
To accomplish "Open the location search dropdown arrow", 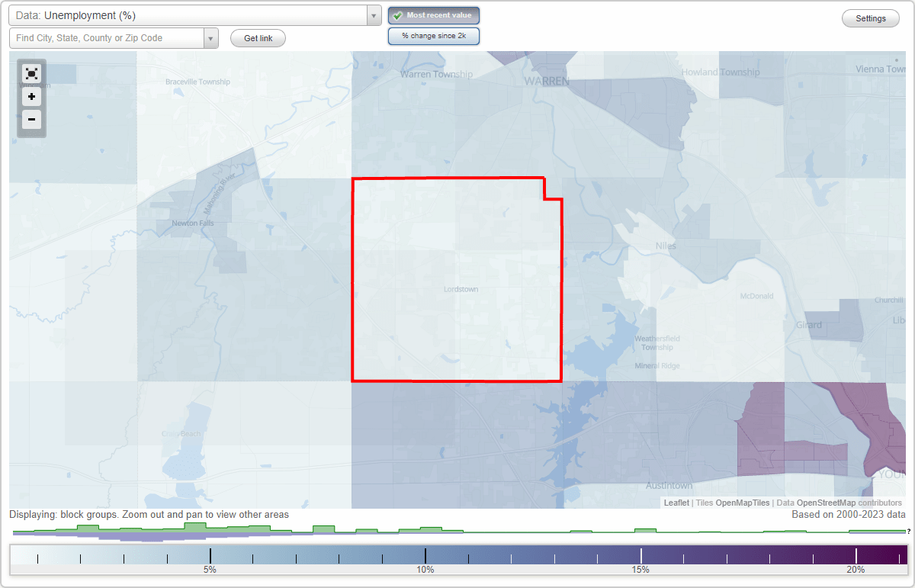I will pyautogui.click(x=211, y=38).
